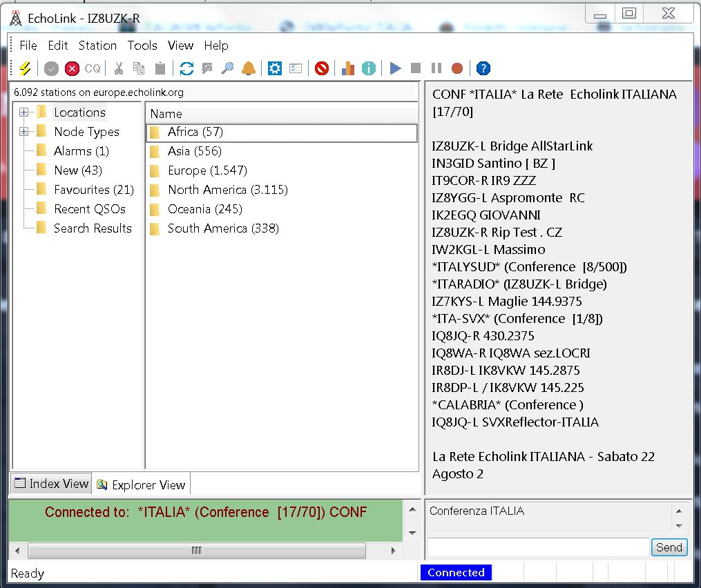This screenshot has height=588, width=701.
Task: Expand the Locations tree node
Action: [23, 112]
